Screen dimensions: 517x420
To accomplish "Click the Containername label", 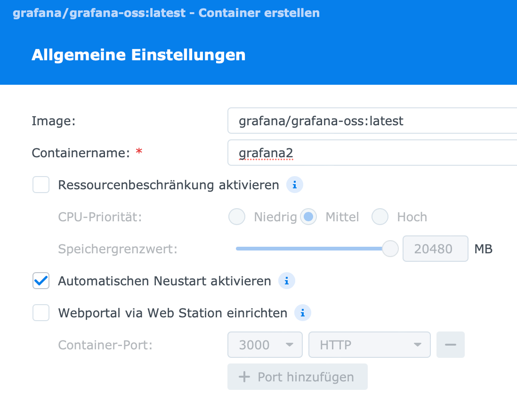I will point(81,153).
